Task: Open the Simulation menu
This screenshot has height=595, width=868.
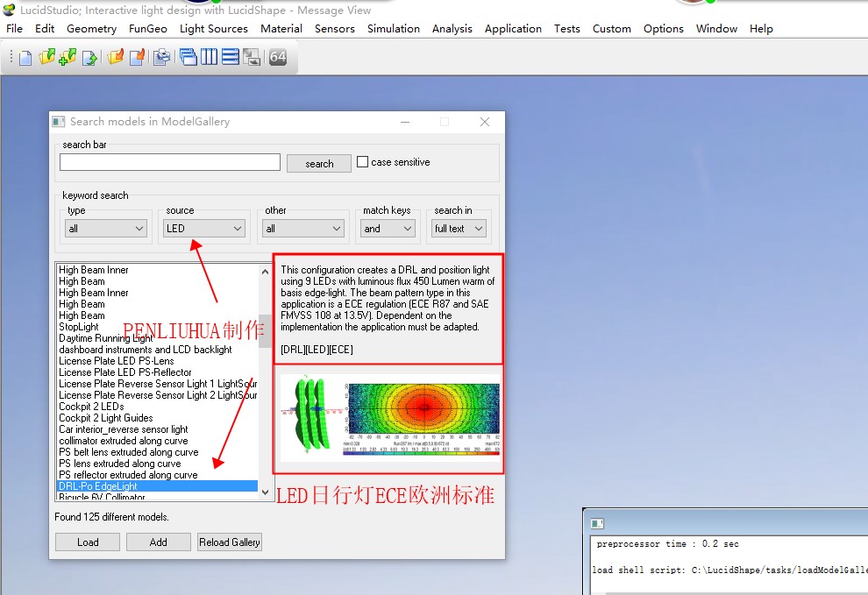Action: coord(394,29)
